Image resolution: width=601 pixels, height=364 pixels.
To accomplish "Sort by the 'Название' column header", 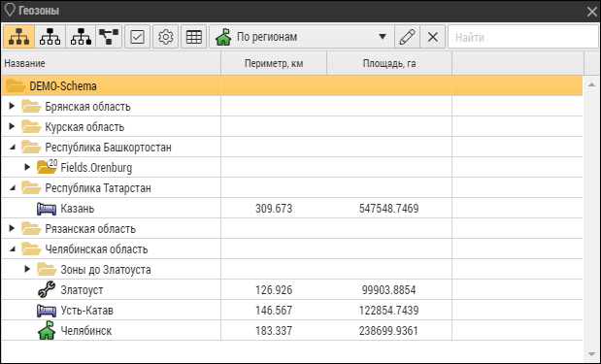I will coord(111,63).
